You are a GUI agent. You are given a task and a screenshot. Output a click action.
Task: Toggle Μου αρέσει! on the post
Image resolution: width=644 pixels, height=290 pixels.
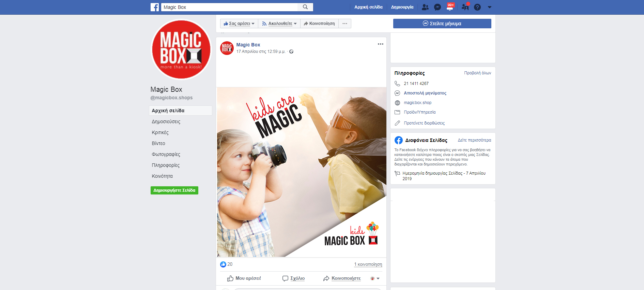pos(244,278)
